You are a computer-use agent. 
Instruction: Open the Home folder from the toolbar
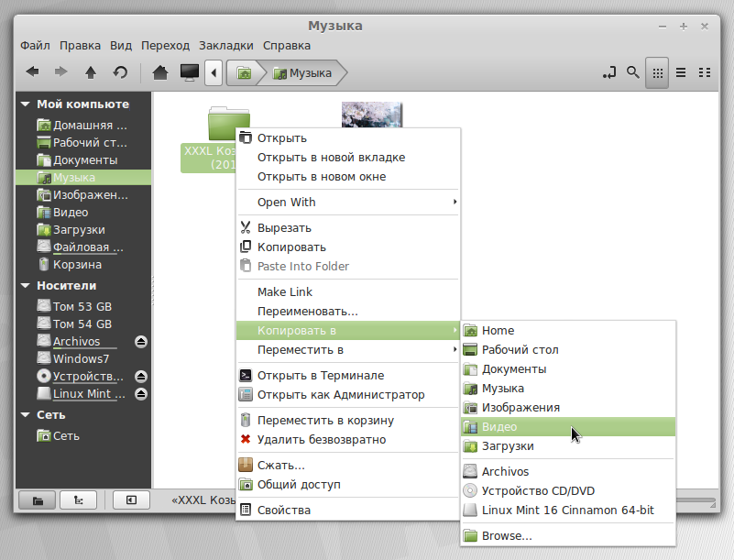pyautogui.click(x=160, y=71)
